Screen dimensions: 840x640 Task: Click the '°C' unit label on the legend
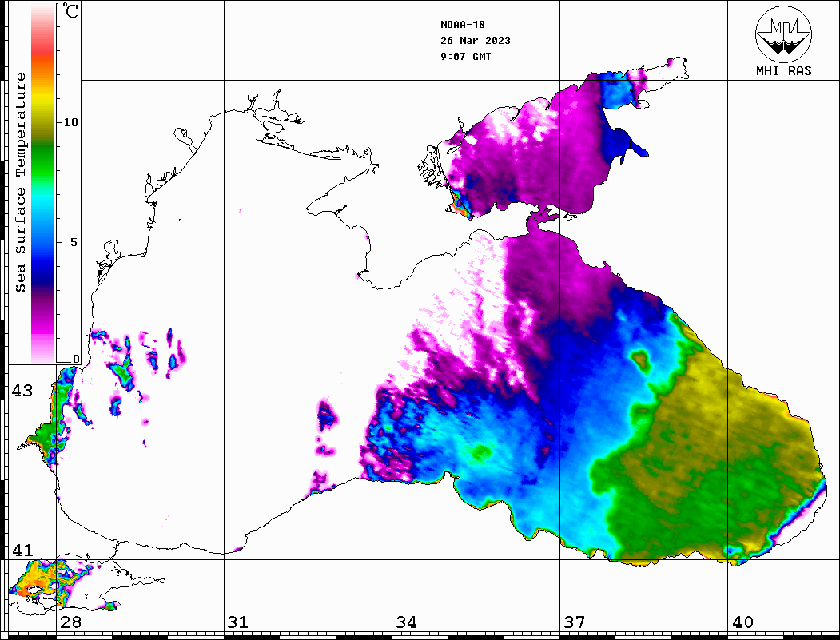click(x=70, y=10)
